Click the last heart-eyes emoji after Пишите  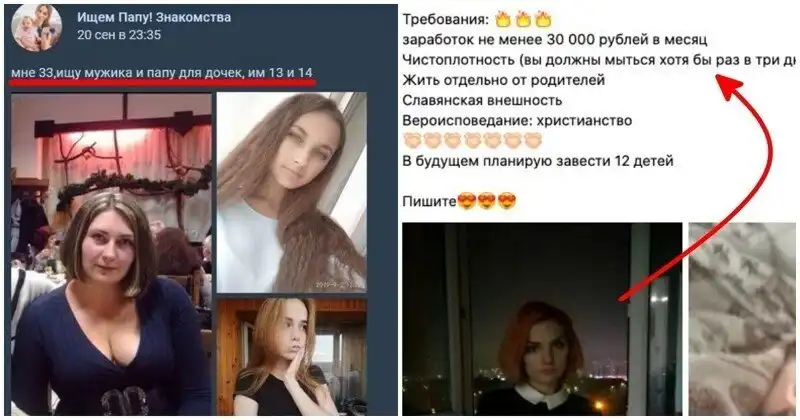pos(507,201)
